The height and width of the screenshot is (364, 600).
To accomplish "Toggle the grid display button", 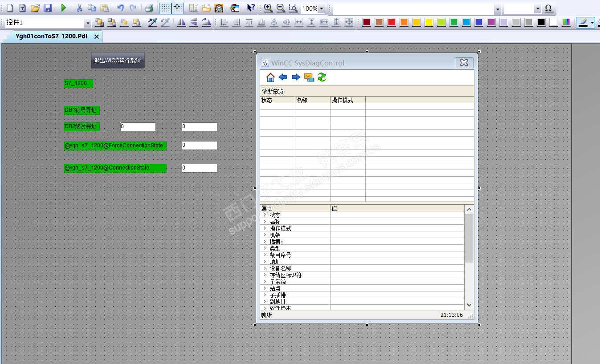I will point(165,8).
